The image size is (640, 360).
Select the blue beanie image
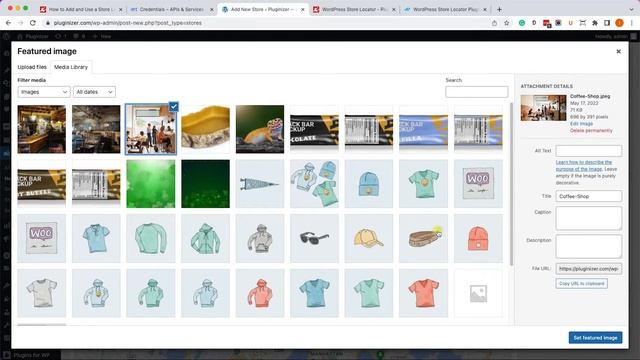(369, 184)
